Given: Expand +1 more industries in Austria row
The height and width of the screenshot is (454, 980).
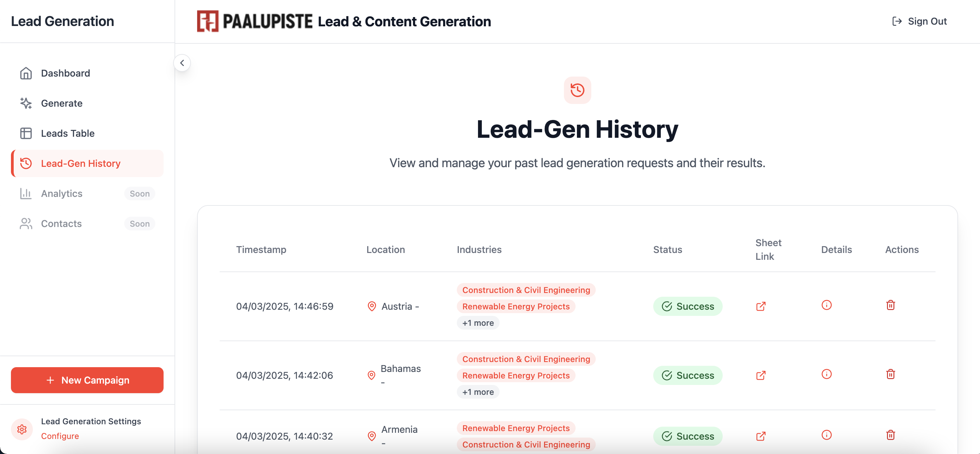Looking at the screenshot, I should click(x=478, y=323).
